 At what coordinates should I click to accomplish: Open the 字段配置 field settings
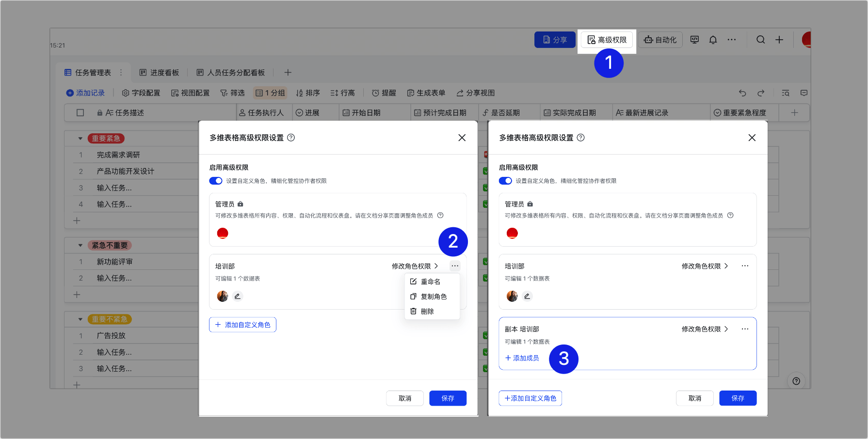click(x=141, y=93)
